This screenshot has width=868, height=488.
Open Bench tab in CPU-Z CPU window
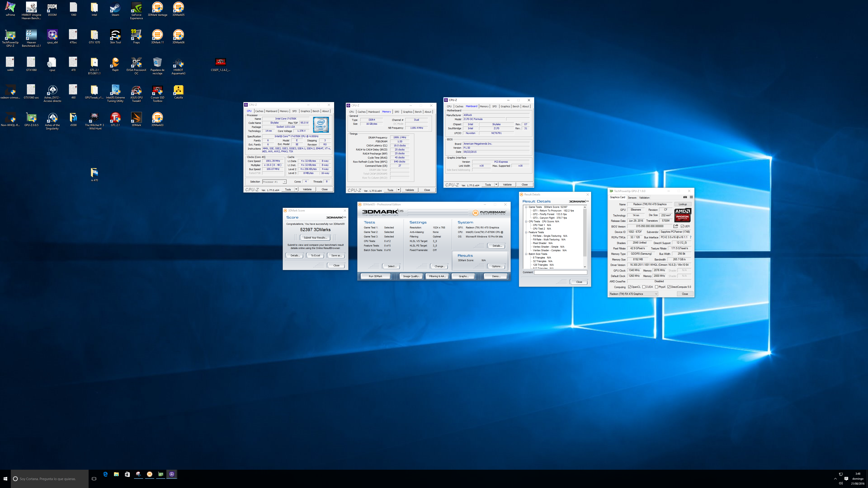[316, 111]
